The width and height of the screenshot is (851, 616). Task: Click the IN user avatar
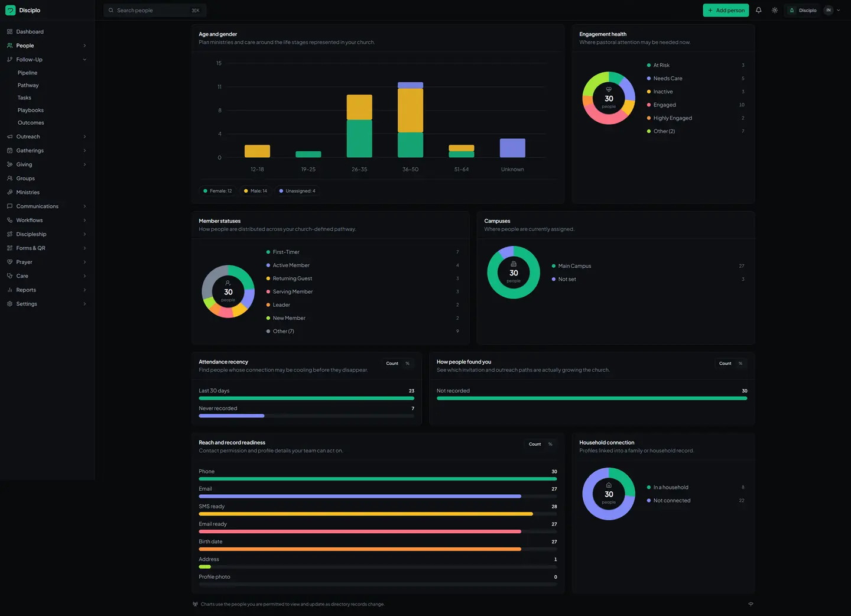pos(829,10)
